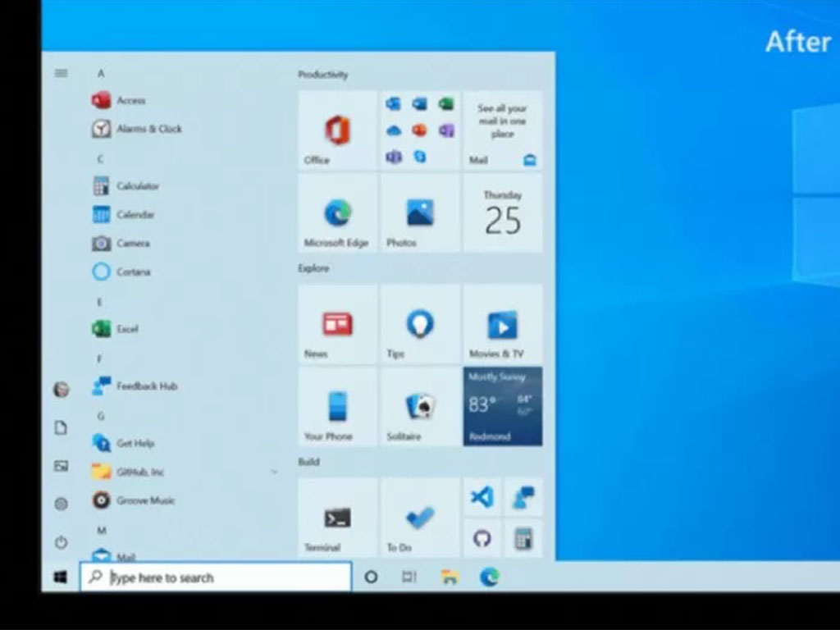Open the News tile
This screenshot has width=840, height=630.
coord(337,324)
